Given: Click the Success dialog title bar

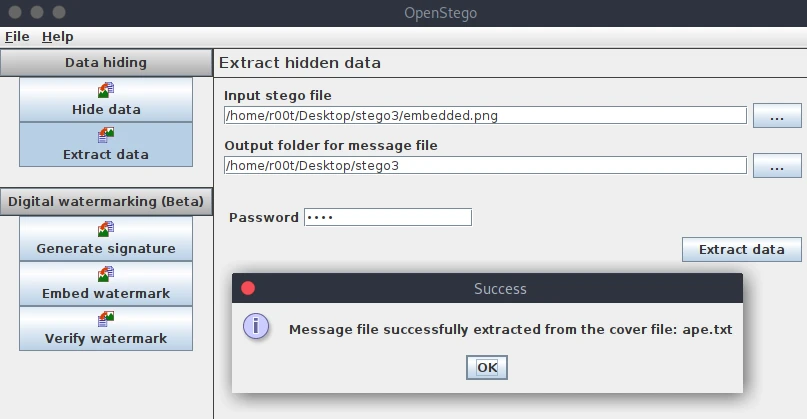Looking at the screenshot, I should (499, 289).
